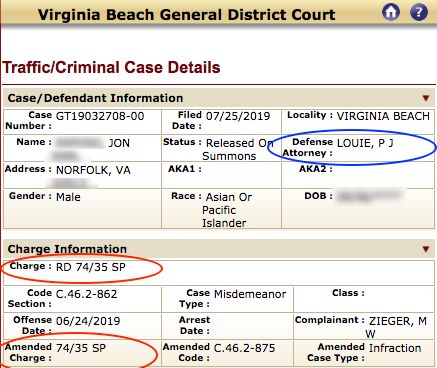This screenshot has height=368, width=437.
Task: Click the charge text RD 74/35 SP
Action: (91, 267)
